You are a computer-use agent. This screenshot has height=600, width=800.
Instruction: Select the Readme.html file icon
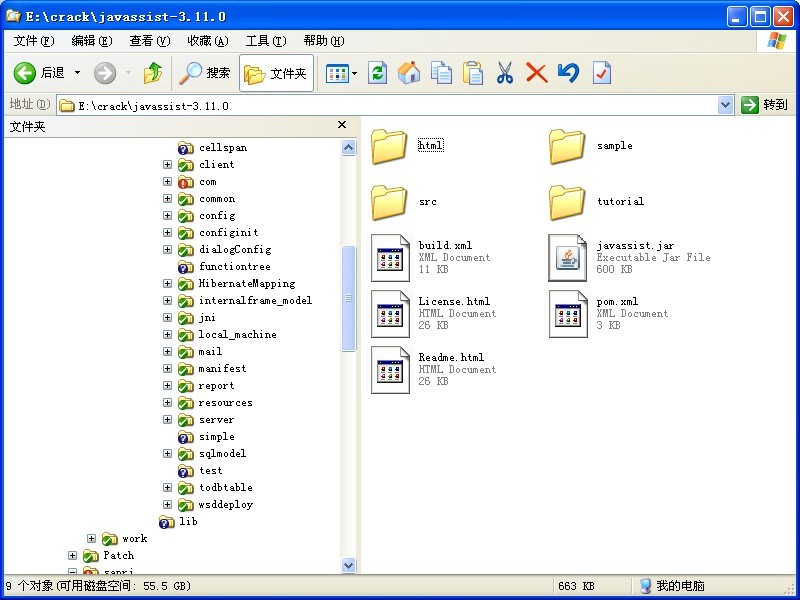click(390, 370)
